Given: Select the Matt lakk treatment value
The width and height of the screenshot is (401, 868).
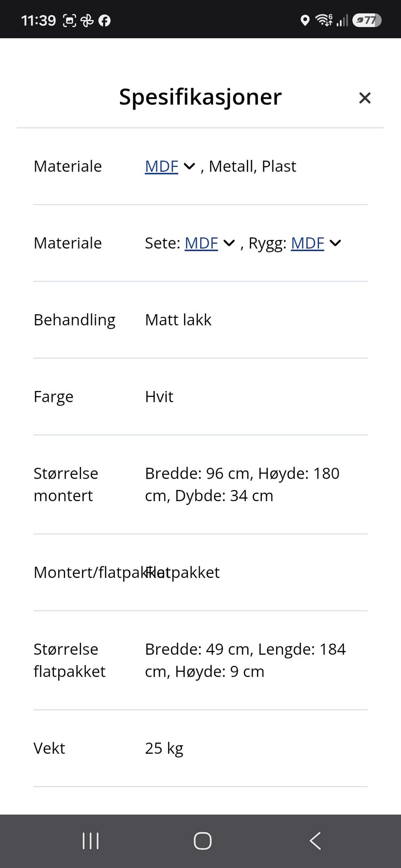Looking at the screenshot, I should pyautogui.click(x=178, y=320).
